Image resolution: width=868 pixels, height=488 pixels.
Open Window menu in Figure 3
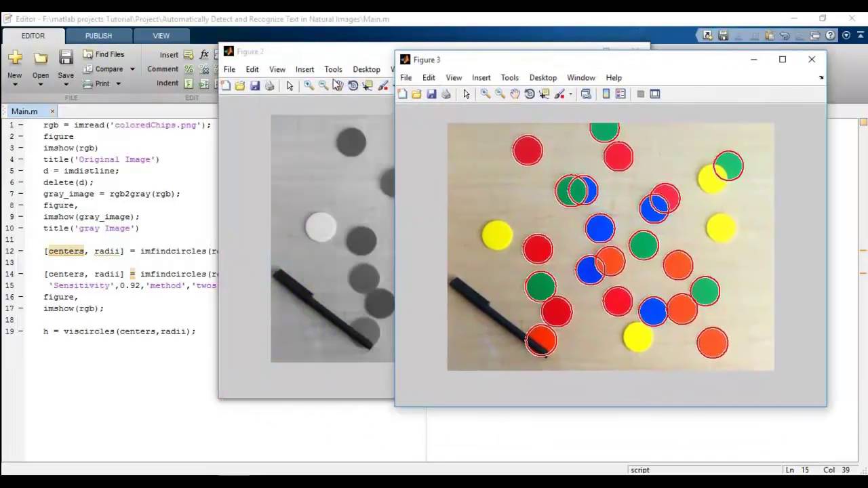581,78
